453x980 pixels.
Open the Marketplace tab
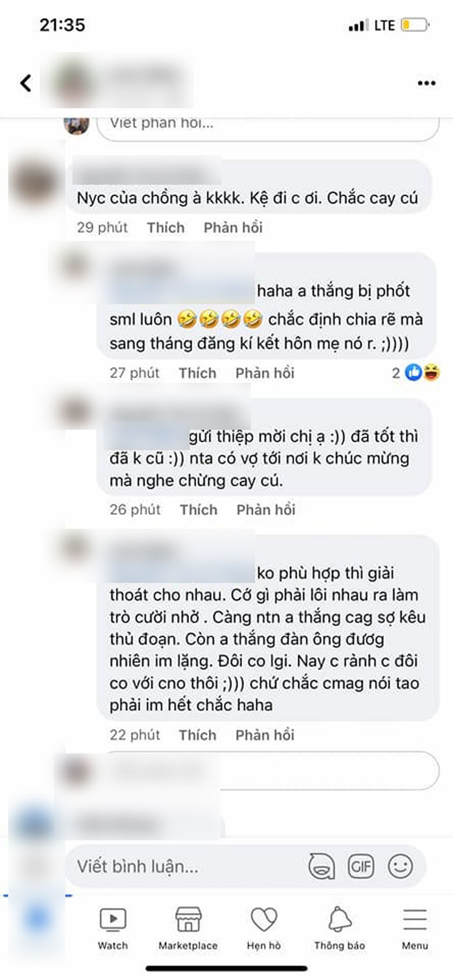tap(188, 928)
